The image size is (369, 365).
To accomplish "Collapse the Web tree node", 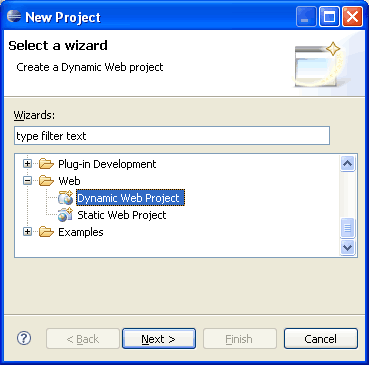I will coord(27,181).
